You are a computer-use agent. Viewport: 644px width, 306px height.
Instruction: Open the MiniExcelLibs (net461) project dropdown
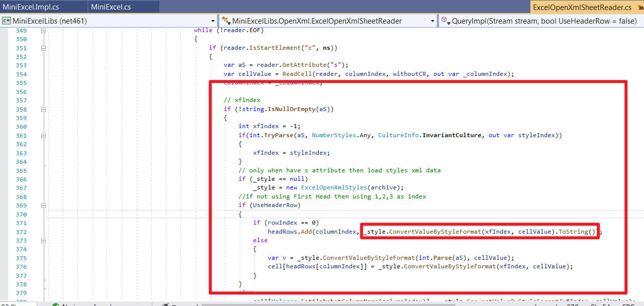pyautogui.click(x=213, y=22)
